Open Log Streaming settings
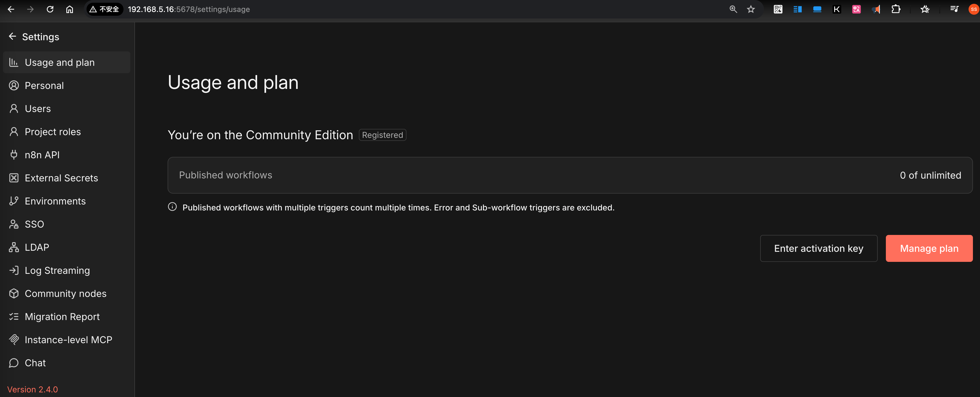Screen dimensions: 980x397 point(57,270)
